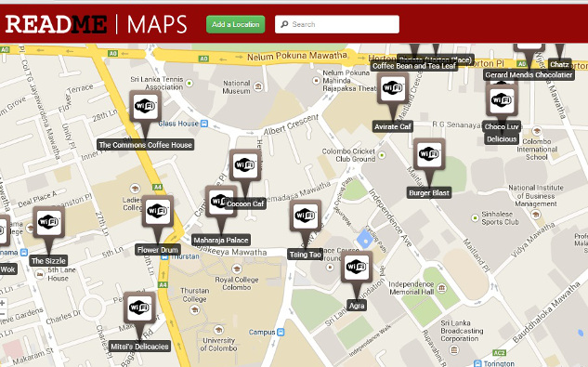Open the Maharaja Palace WiFi pin
The height and width of the screenshot is (367, 588).
(221, 202)
